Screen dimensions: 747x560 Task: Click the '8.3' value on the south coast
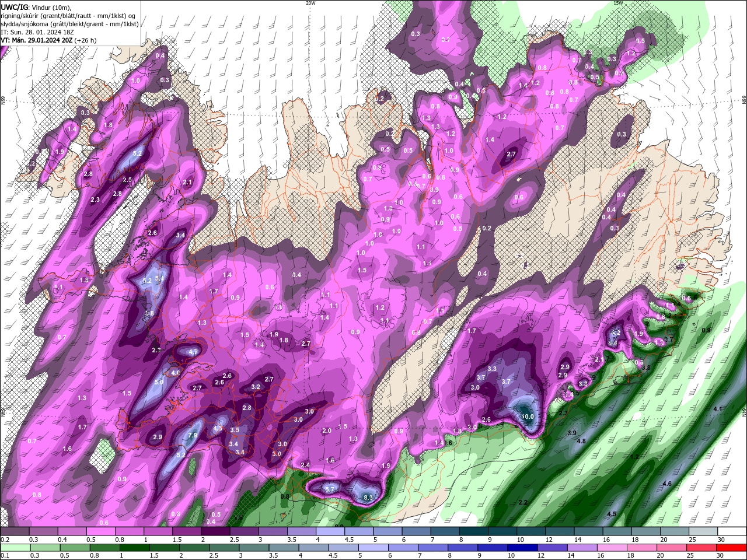(x=368, y=498)
